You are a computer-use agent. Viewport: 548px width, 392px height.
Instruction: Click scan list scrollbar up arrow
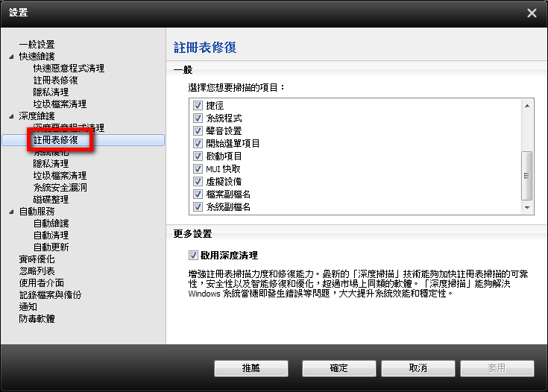[x=527, y=106]
